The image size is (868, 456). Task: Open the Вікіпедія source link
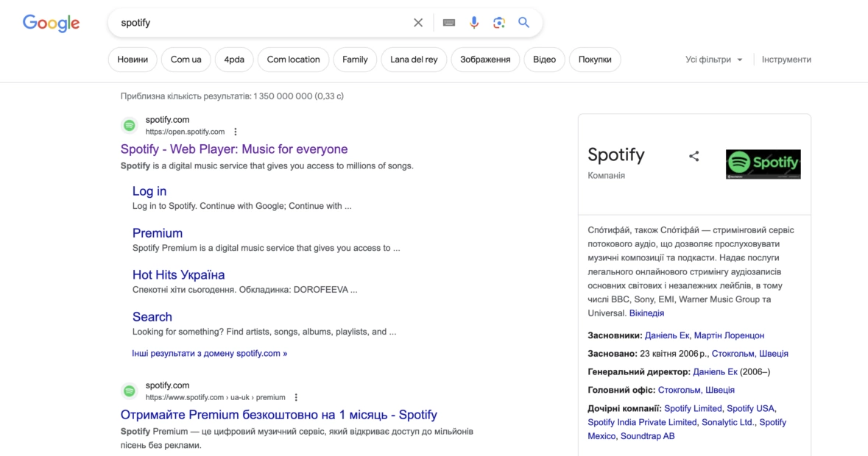(x=646, y=313)
